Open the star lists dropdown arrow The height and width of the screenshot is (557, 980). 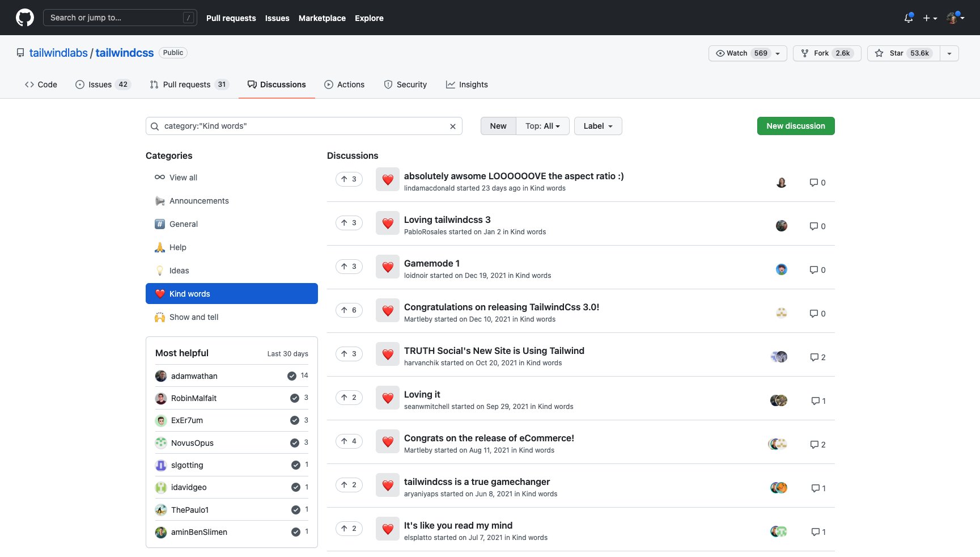[x=949, y=53]
